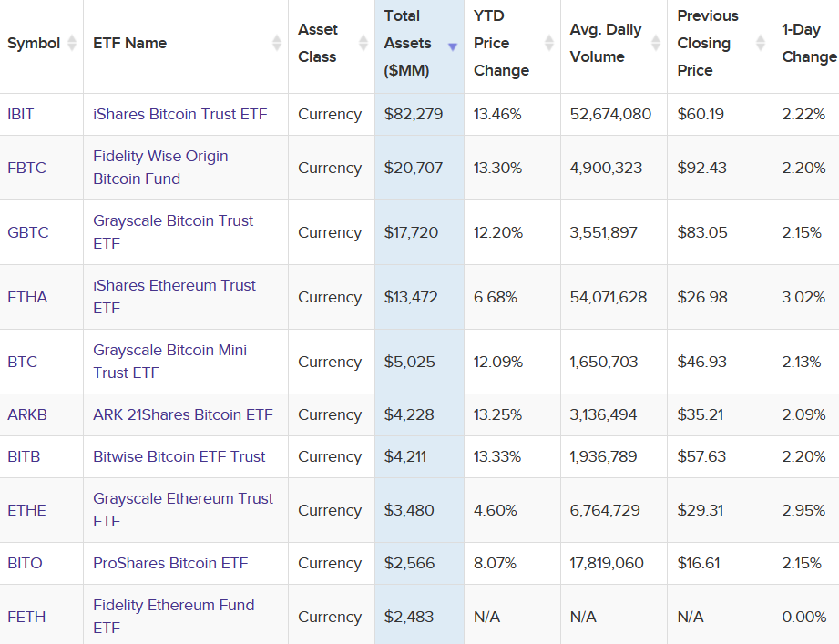839x644 pixels.
Task: Open Fidelity Wise Origin Bitcoin Fund
Action: 160,168
